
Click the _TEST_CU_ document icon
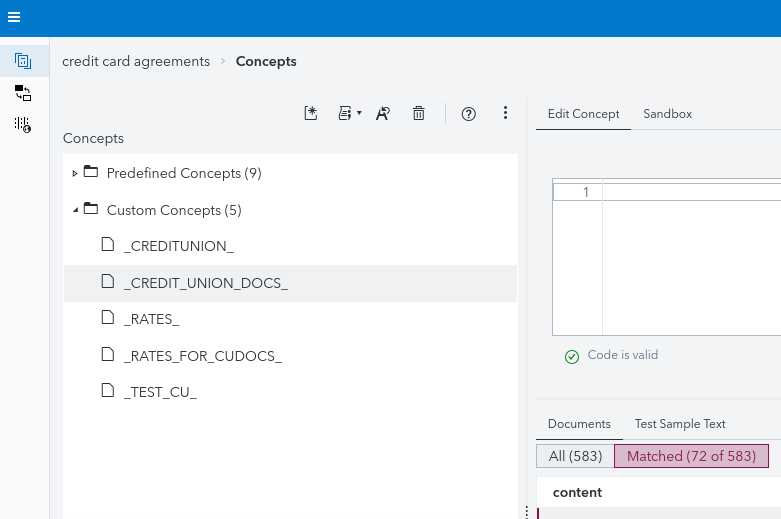point(108,390)
